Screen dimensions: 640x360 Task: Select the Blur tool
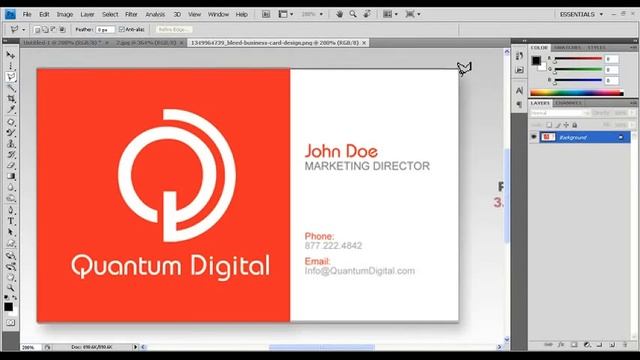(11, 188)
